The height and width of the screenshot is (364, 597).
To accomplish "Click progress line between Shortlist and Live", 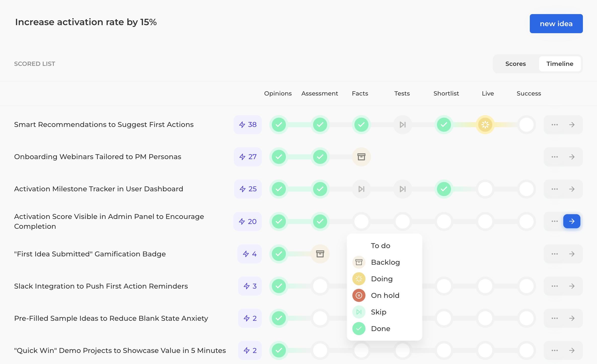I will pos(464,125).
